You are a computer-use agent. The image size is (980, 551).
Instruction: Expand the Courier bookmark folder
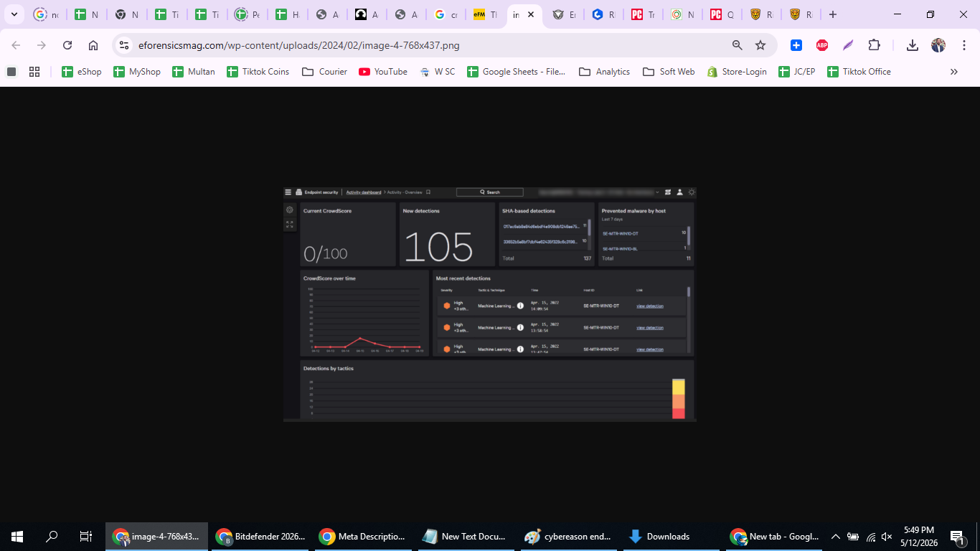pyautogui.click(x=325, y=72)
